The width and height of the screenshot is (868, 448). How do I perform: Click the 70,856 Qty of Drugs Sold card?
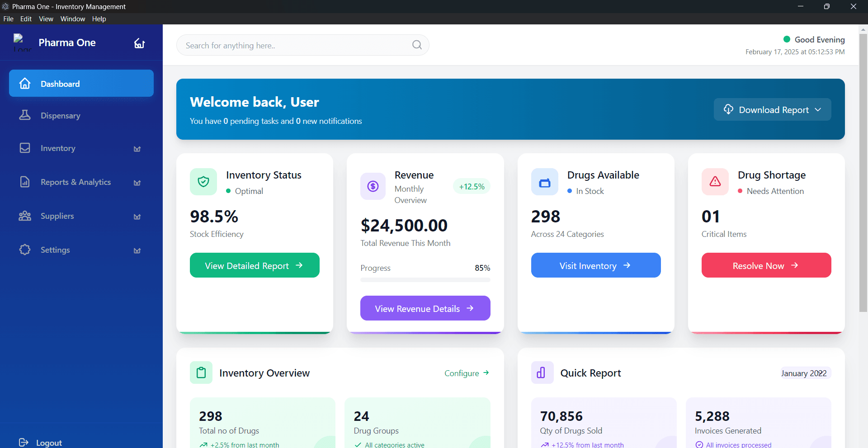(604, 423)
